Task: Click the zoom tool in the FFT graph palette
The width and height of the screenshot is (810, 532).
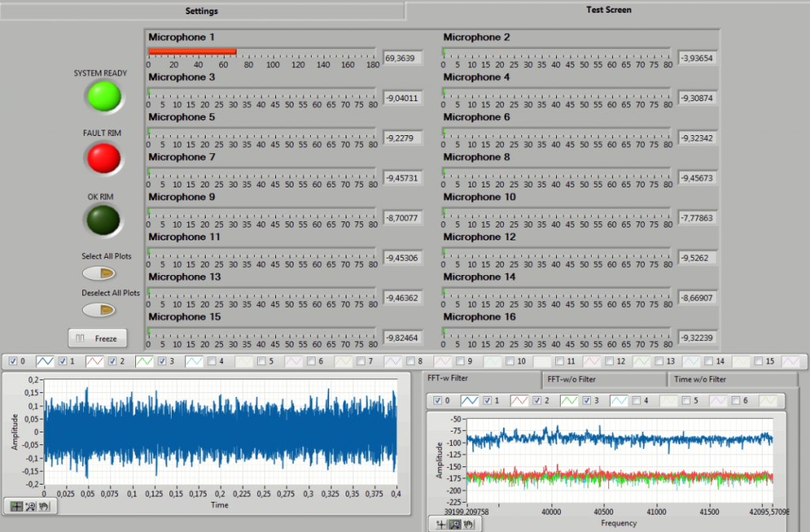Action: click(455, 523)
